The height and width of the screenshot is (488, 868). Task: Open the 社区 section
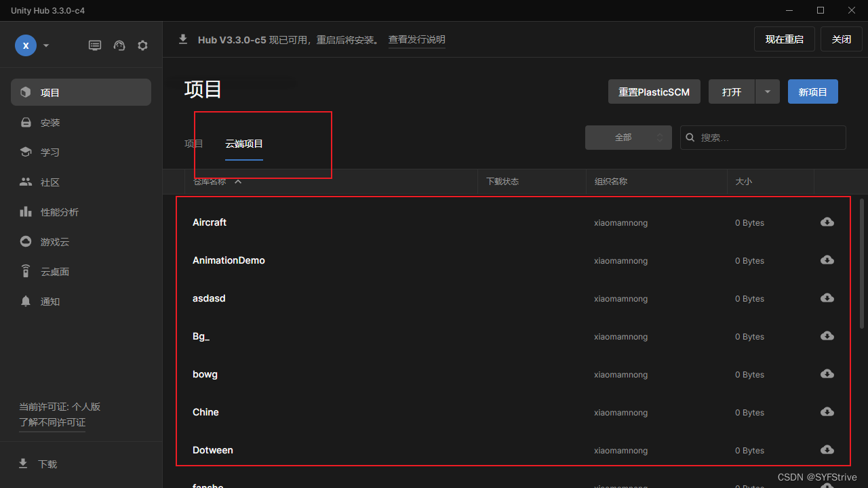point(81,182)
